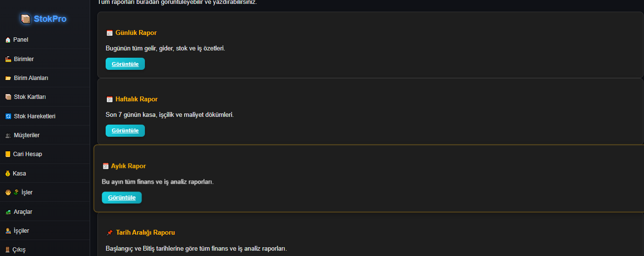View the Günlük Rapor report
644x256 pixels.
tap(125, 64)
